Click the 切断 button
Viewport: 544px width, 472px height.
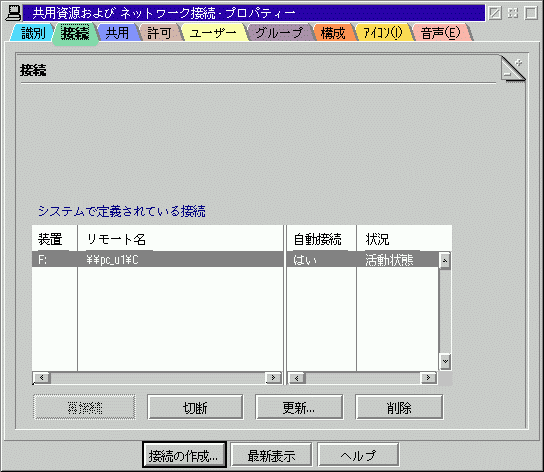point(195,407)
